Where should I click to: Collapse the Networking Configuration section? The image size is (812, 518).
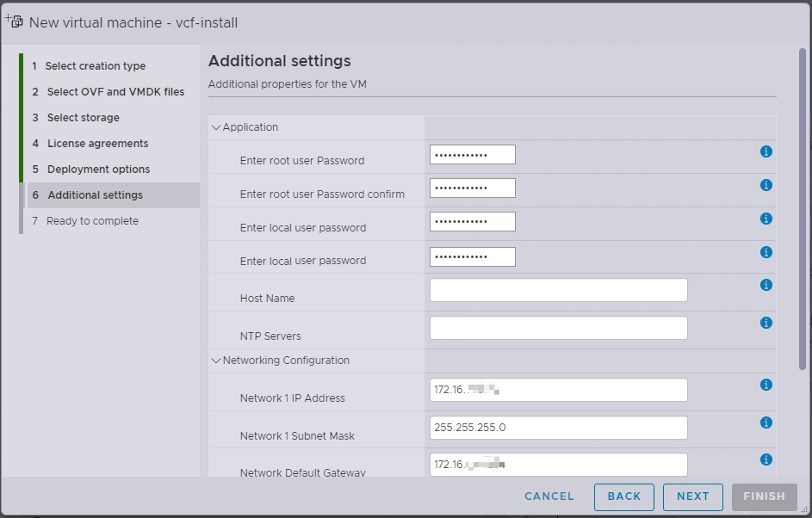[216, 361]
